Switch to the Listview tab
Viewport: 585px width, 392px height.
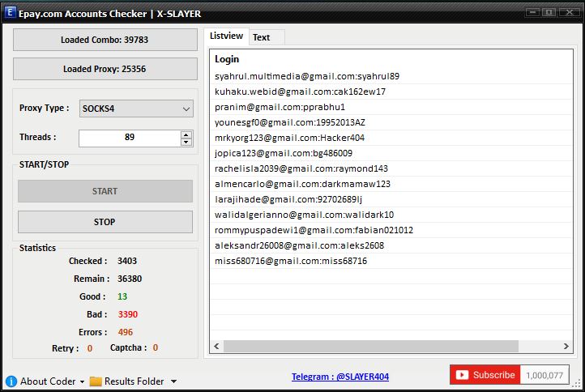[226, 36]
